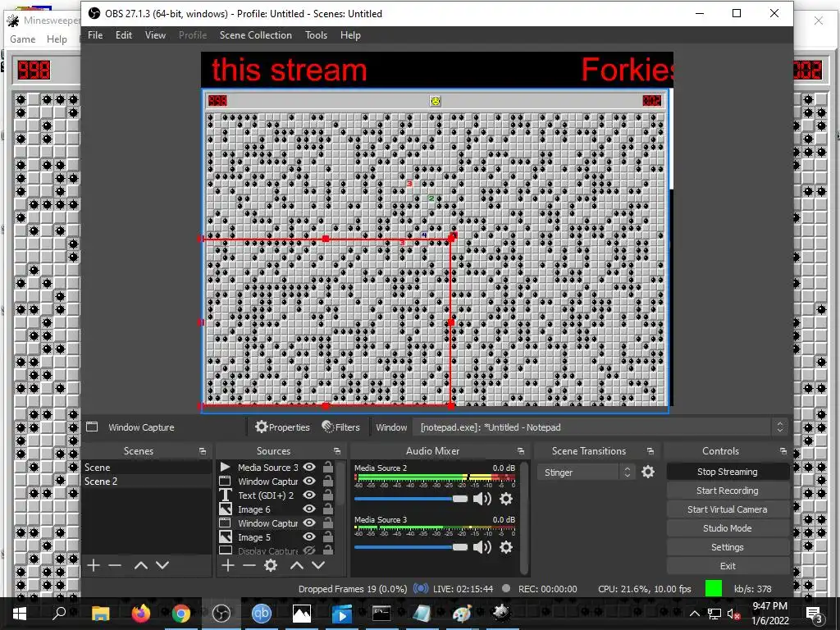Open Properties from the source toolbar
This screenshot has height=630, width=840.
[x=282, y=427]
